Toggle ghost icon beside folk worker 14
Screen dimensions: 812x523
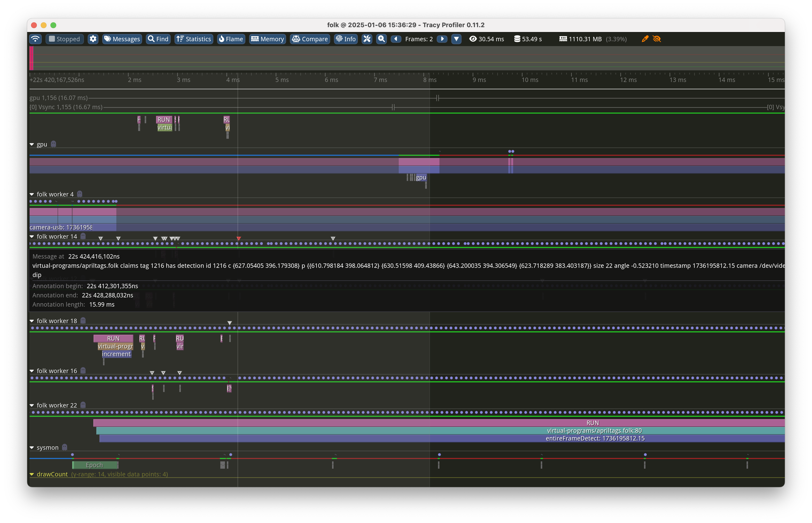point(83,236)
